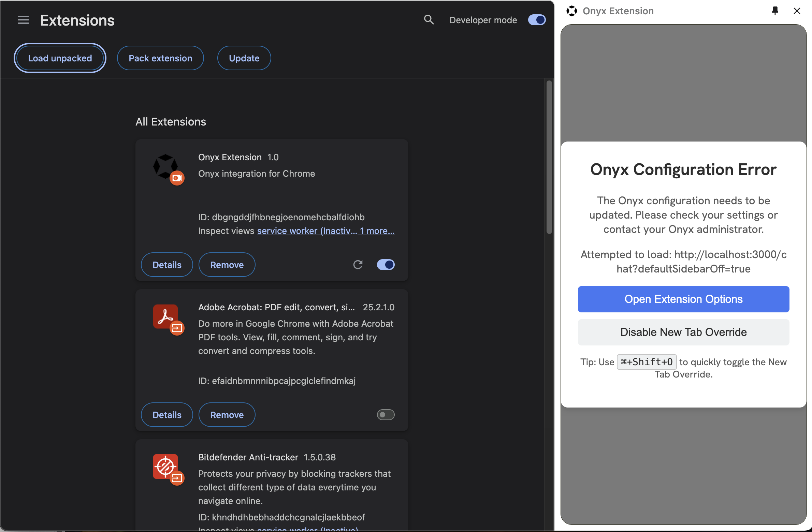Image resolution: width=812 pixels, height=532 pixels.
Task: Search extensions with the magnifier icon
Action: pos(429,20)
